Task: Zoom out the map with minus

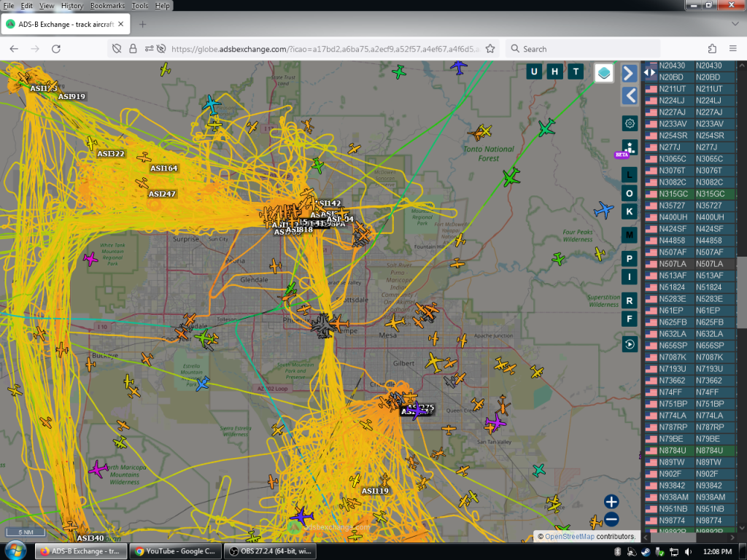Action: (x=611, y=519)
